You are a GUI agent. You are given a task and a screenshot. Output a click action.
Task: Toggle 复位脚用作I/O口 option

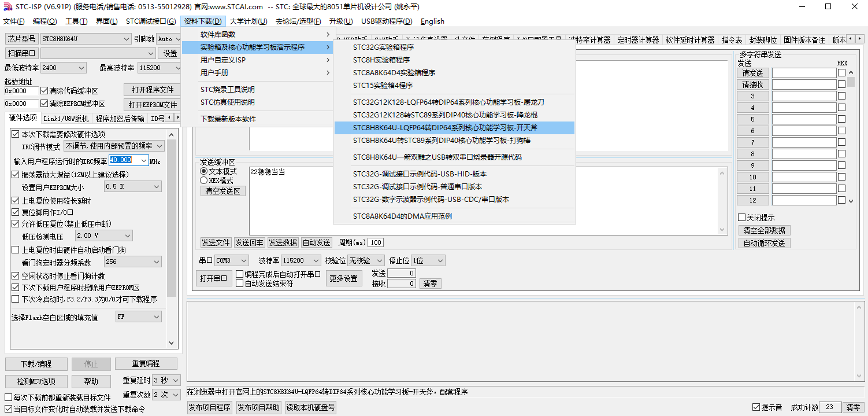[x=16, y=212]
